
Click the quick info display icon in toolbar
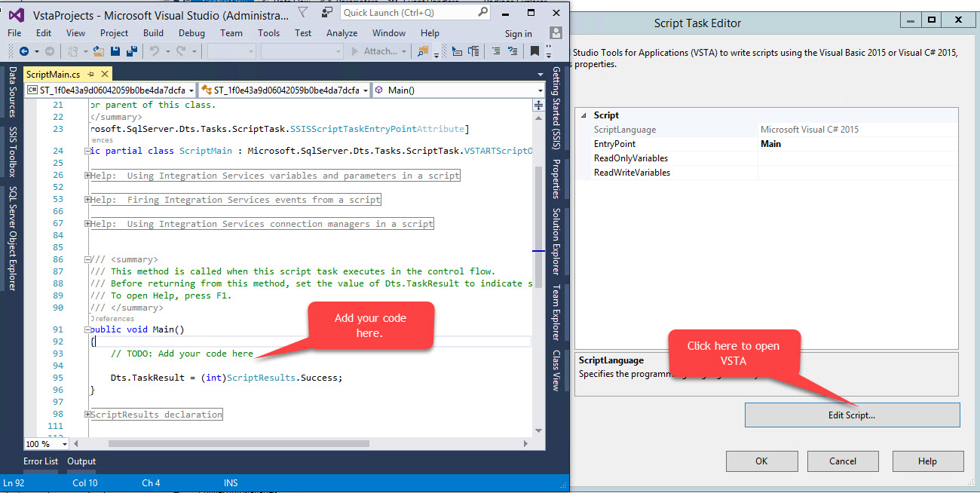tap(473, 51)
